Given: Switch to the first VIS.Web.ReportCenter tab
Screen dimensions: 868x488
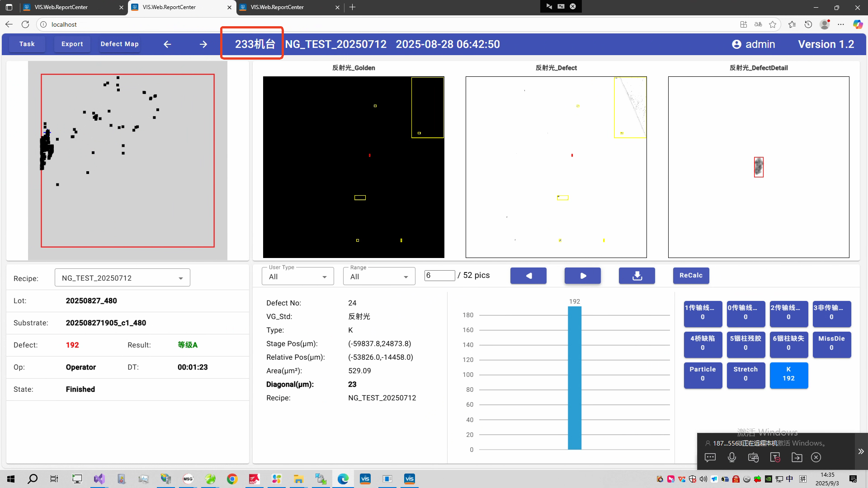Looking at the screenshot, I should [61, 7].
